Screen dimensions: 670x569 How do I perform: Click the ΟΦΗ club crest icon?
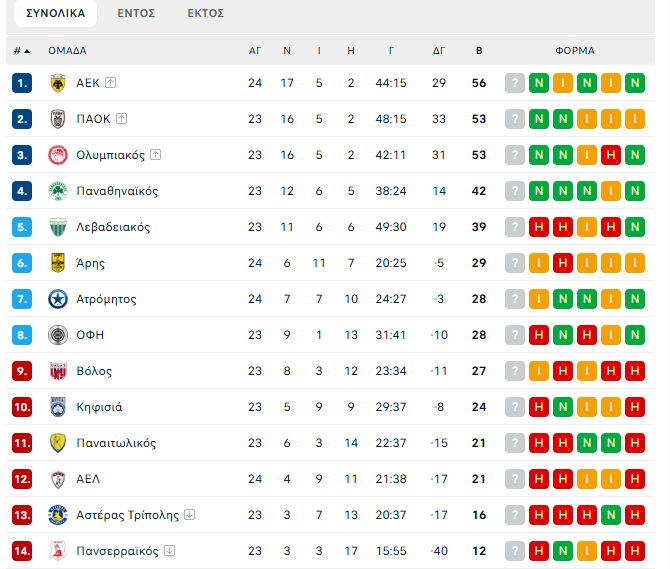(57, 335)
